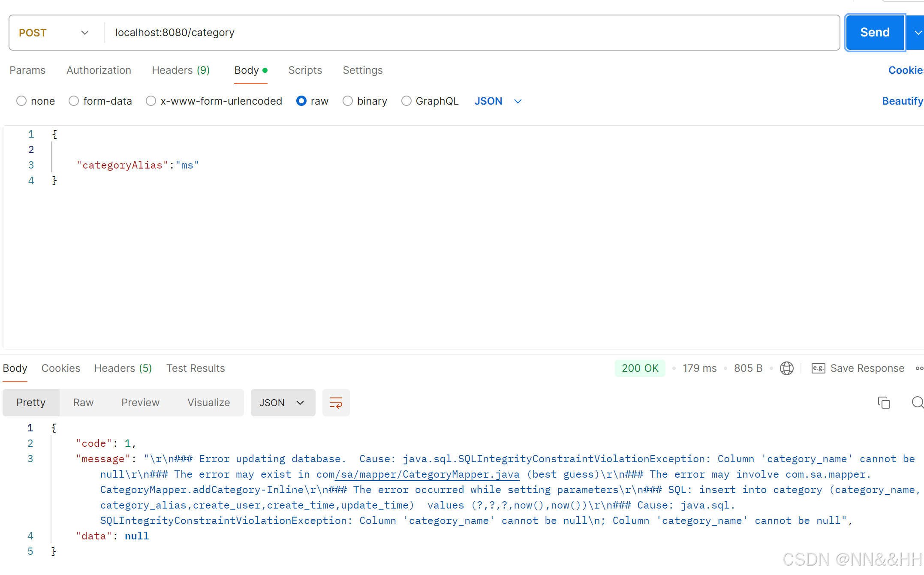Open the response Cookies tab
This screenshot has height=575, width=924.
click(x=61, y=368)
